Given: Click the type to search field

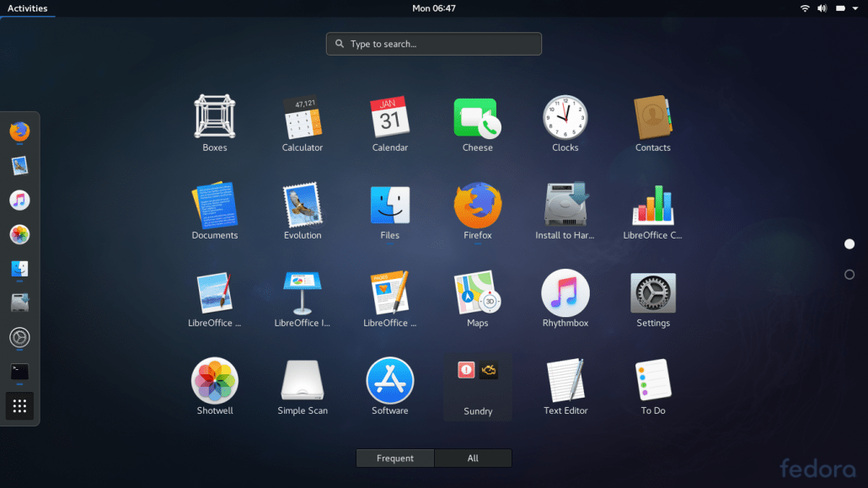Looking at the screenshot, I should [x=433, y=44].
